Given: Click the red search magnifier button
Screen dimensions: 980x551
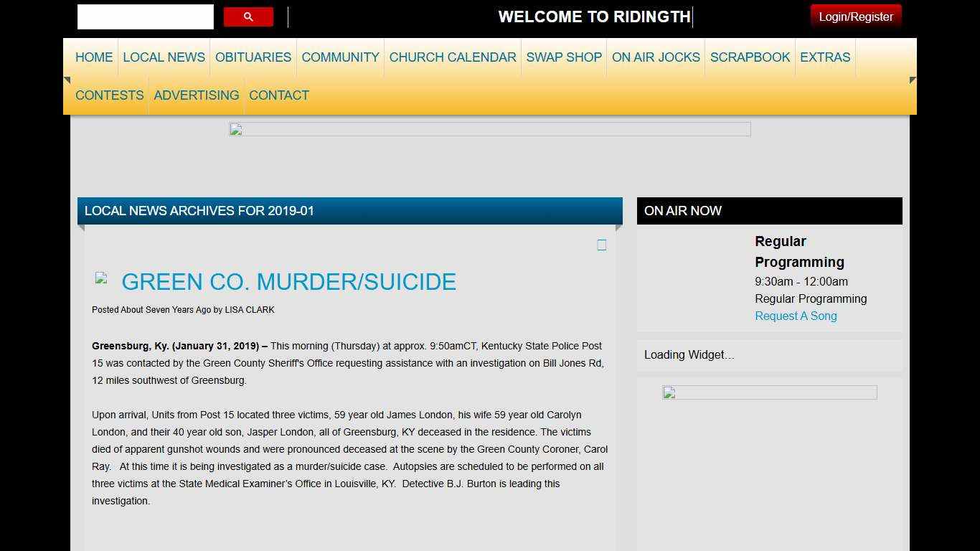Looking at the screenshot, I should pos(248,17).
